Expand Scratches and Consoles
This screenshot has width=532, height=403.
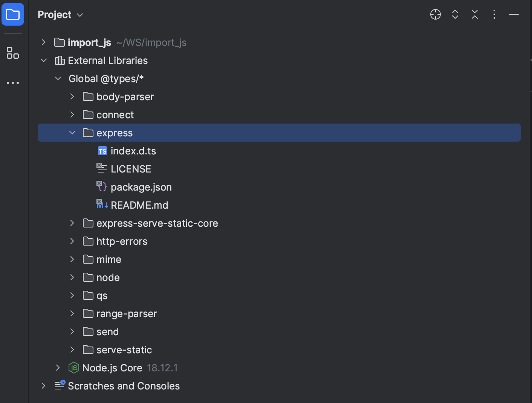click(43, 386)
